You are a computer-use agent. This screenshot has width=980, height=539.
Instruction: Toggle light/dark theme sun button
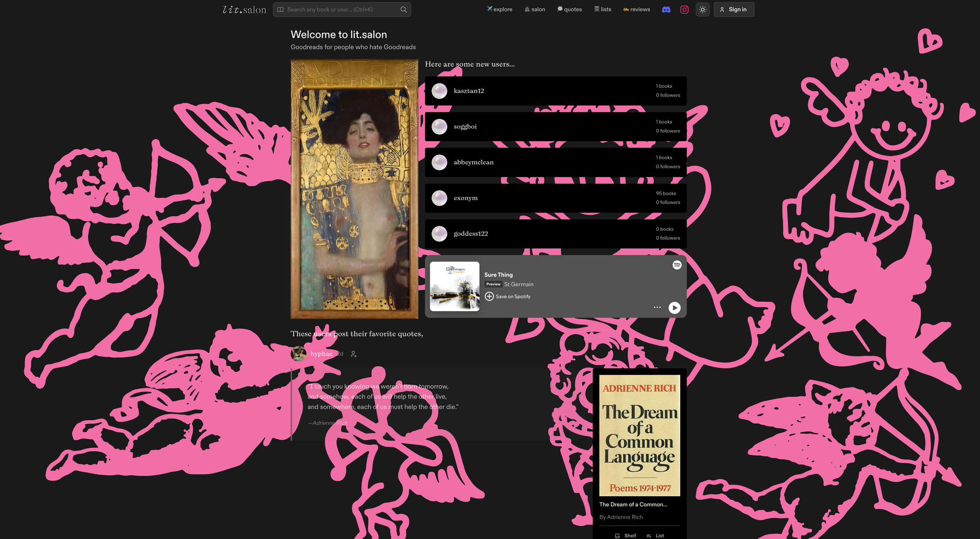(703, 9)
